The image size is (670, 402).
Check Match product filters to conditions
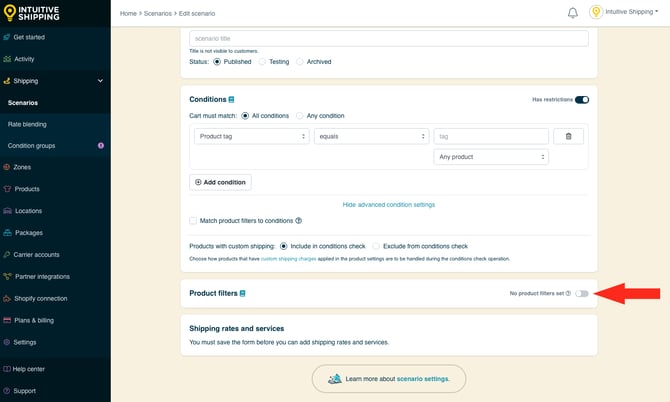[193, 220]
